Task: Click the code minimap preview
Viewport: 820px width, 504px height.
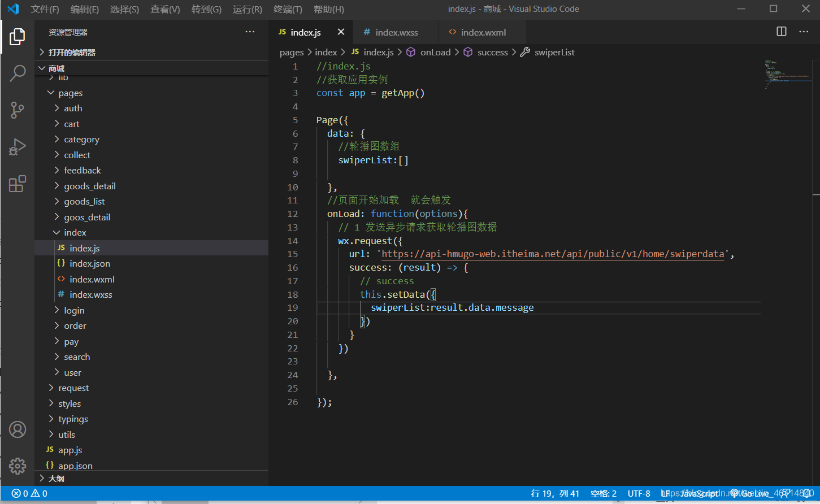Action: tap(787, 73)
